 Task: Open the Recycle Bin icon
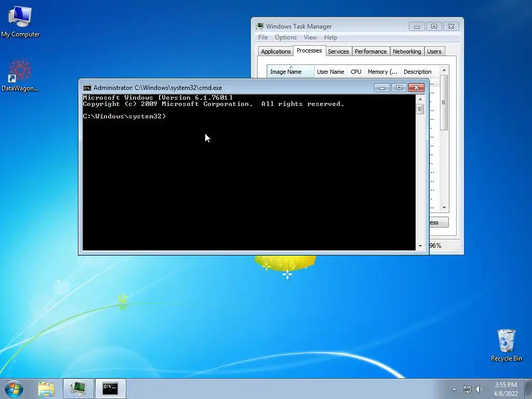click(x=506, y=345)
